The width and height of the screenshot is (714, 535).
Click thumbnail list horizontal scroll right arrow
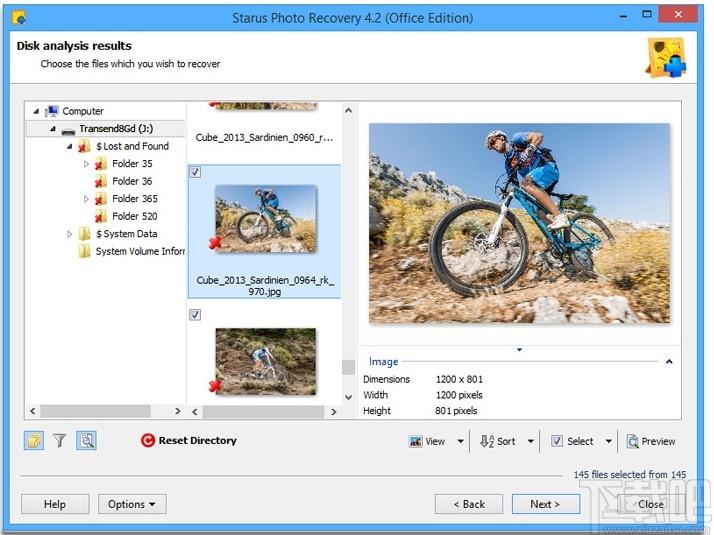[x=334, y=412]
